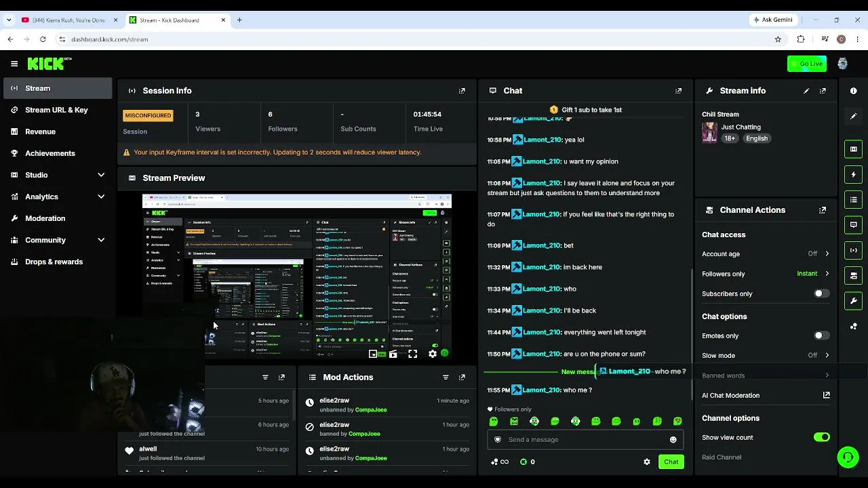
Task: Go to Revenue in the sidebar
Action: coord(58,131)
